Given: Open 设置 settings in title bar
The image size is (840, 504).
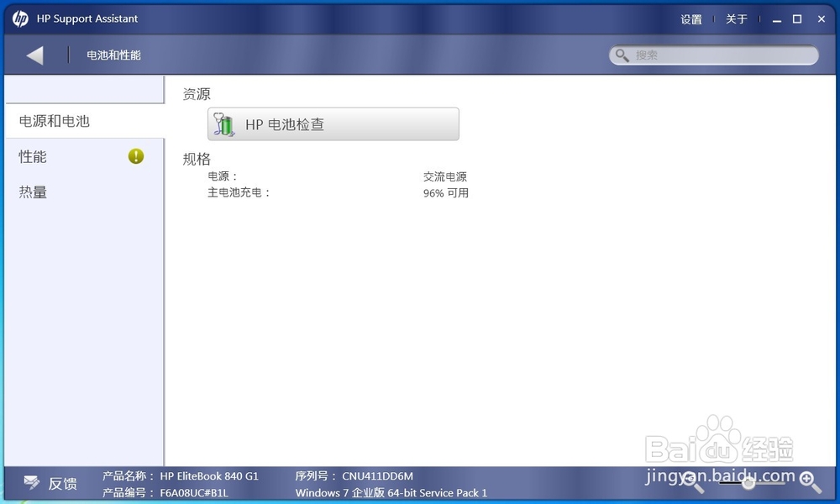Looking at the screenshot, I should tap(691, 19).
